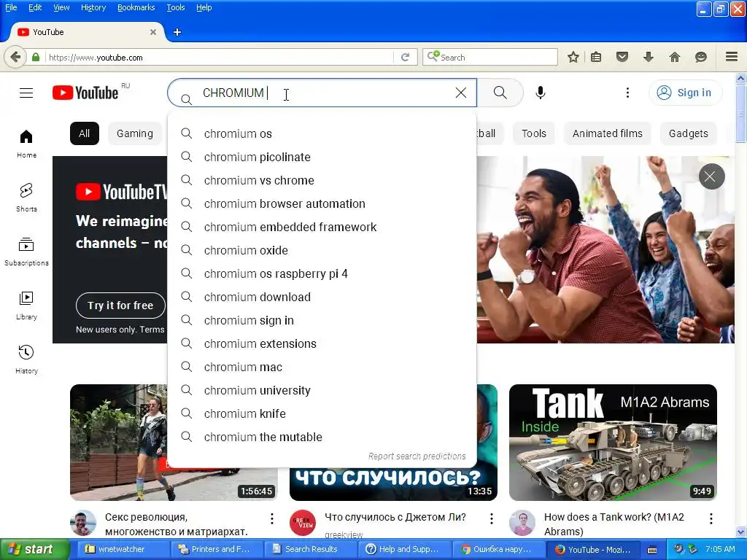Screen dimensions: 747x560
Task: Open options for the Джет Ли video
Action: [491, 518]
